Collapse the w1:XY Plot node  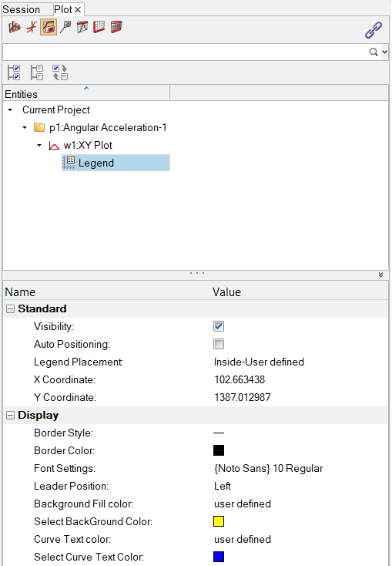[39, 145]
